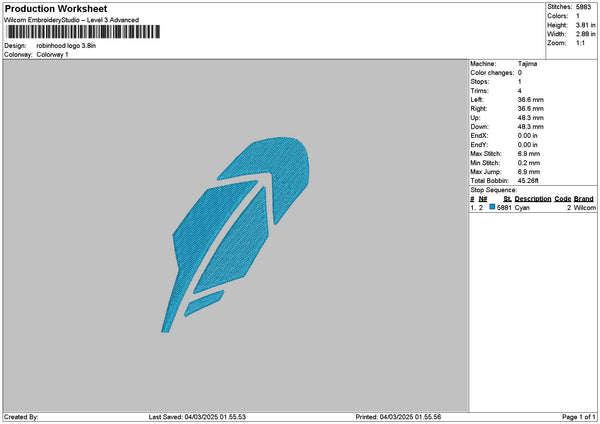Click the design name 'robinhood logo 3.8in'
Image resolution: width=600 pixels, height=424 pixels.
(66, 46)
